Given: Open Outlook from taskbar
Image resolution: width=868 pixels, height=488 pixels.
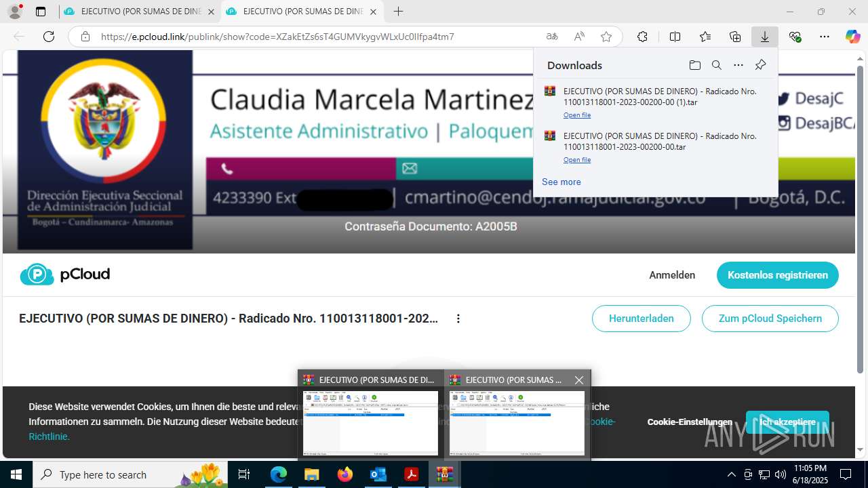Looking at the screenshot, I should tap(378, 474).
